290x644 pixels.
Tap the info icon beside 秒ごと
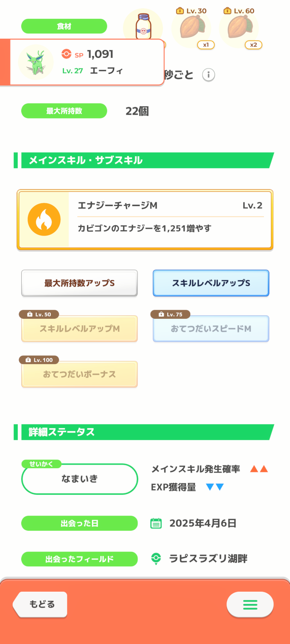(208, 75)
